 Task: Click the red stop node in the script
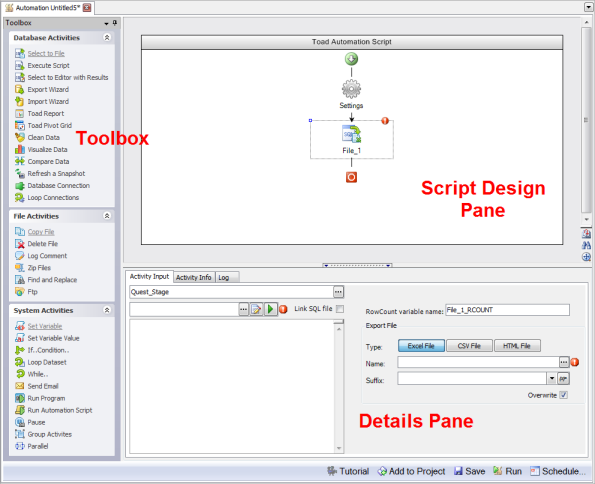coord(351,177)
